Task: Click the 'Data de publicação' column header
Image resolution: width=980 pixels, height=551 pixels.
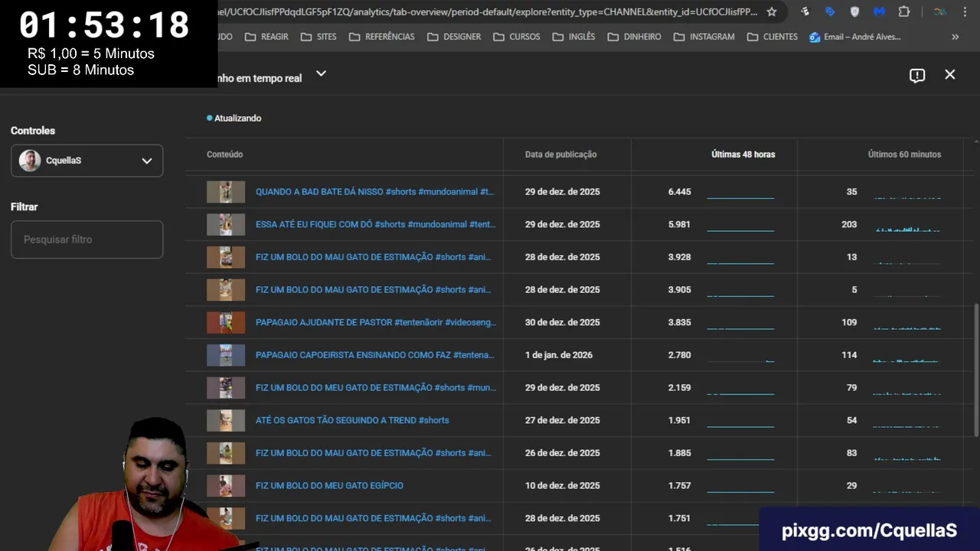Action: click(560, 155)
